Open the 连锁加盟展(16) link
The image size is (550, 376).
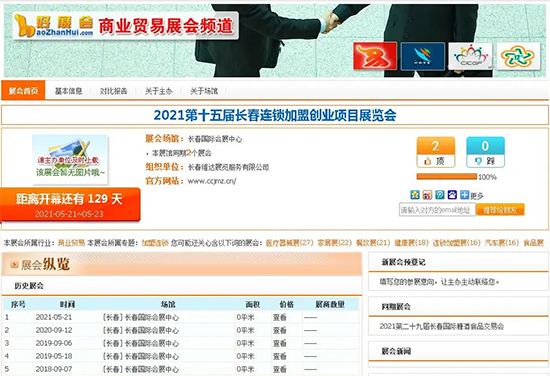456,243
